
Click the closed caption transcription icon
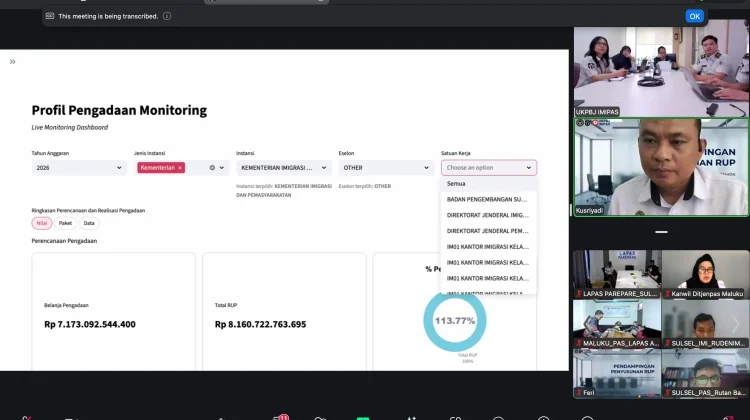[50, 16]
